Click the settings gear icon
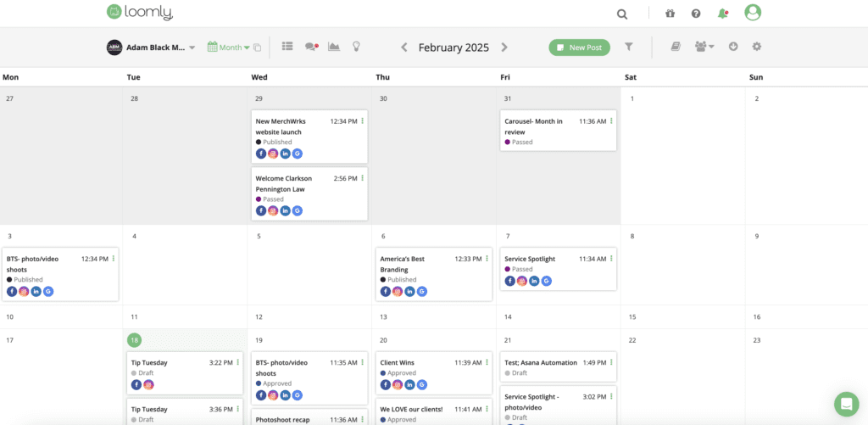Screen dimensions: 868x425 (x=757, y=48)
